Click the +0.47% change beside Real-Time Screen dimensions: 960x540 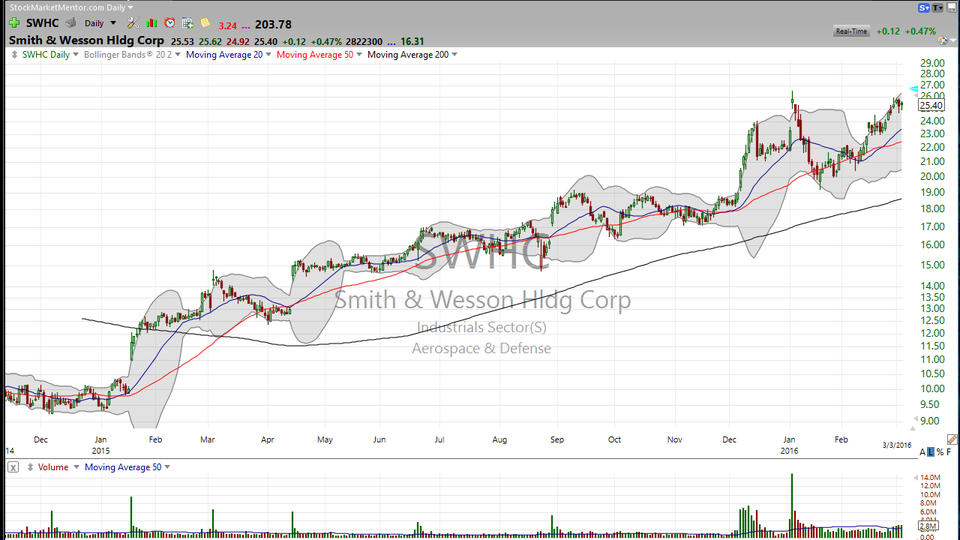point(921,31)
